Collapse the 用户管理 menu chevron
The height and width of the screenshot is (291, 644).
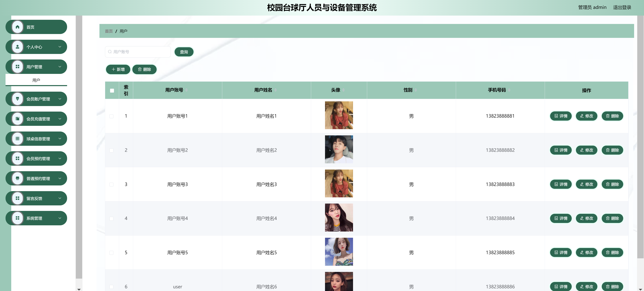pyautogui.click(x=60, y=67)
